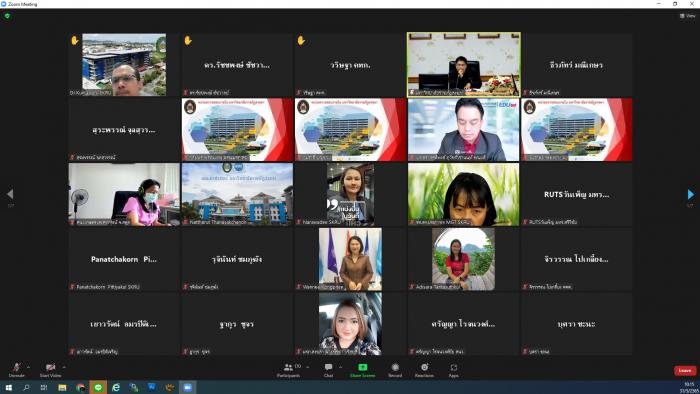Toggle the Start Video camera button
The height and width of the screenshot is (394, 700).
50,369
